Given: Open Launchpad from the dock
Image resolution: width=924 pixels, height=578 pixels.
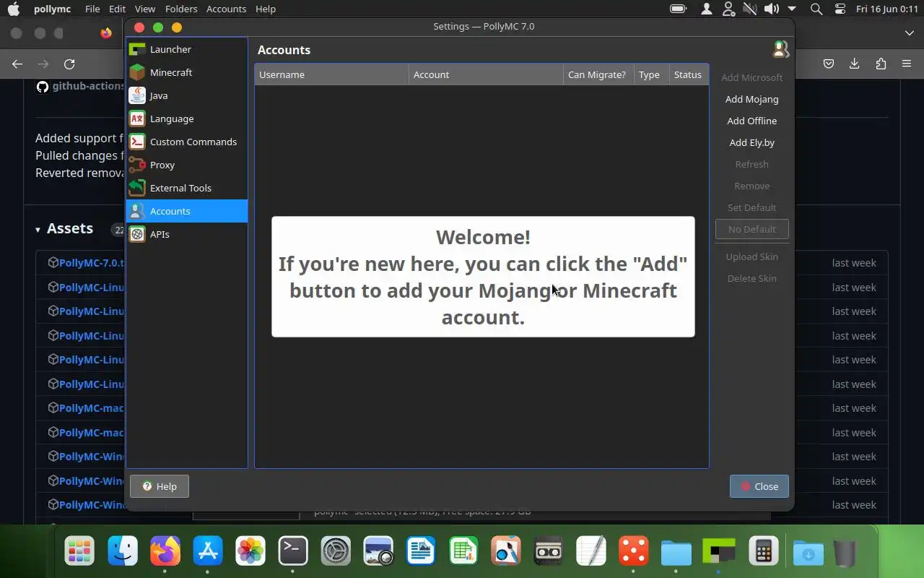Looking at the screenshot, I should (x=79, y=552).
